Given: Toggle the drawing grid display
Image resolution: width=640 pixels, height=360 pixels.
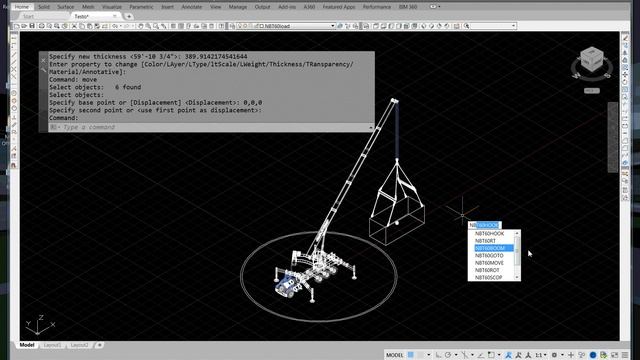Looking at the screenshot, I should [x=411, y=355].
